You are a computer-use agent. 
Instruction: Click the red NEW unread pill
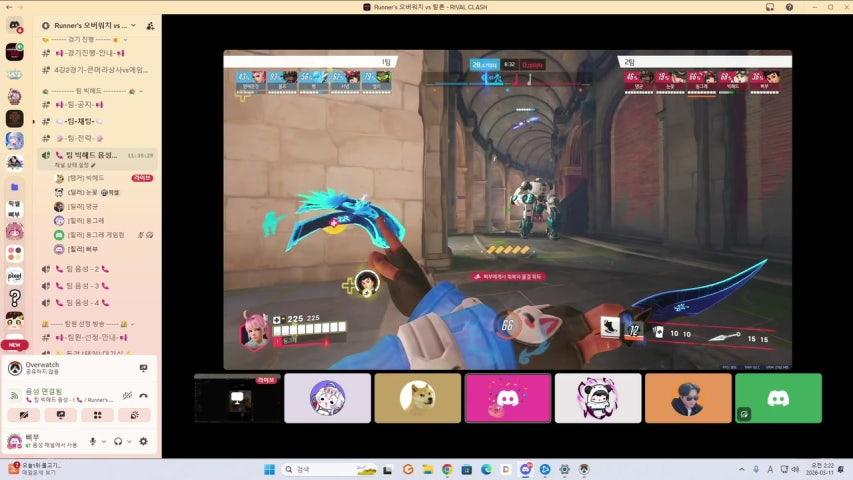[x=15, y=345]
